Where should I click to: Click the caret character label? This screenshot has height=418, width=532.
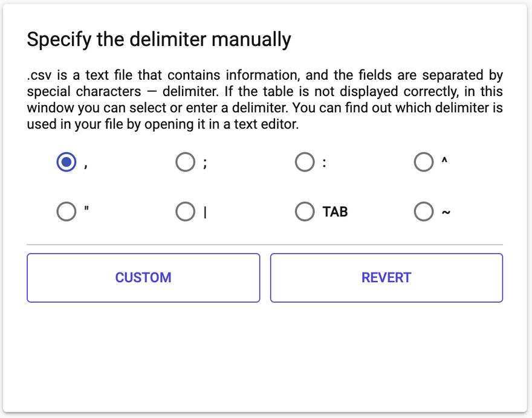click(444, 161)
